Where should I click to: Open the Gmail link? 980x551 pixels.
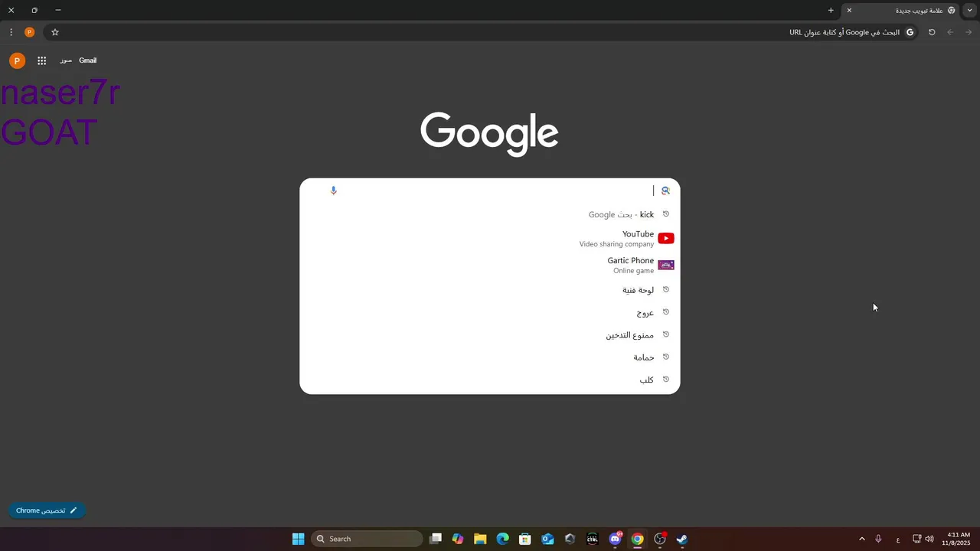click(87, 60)
